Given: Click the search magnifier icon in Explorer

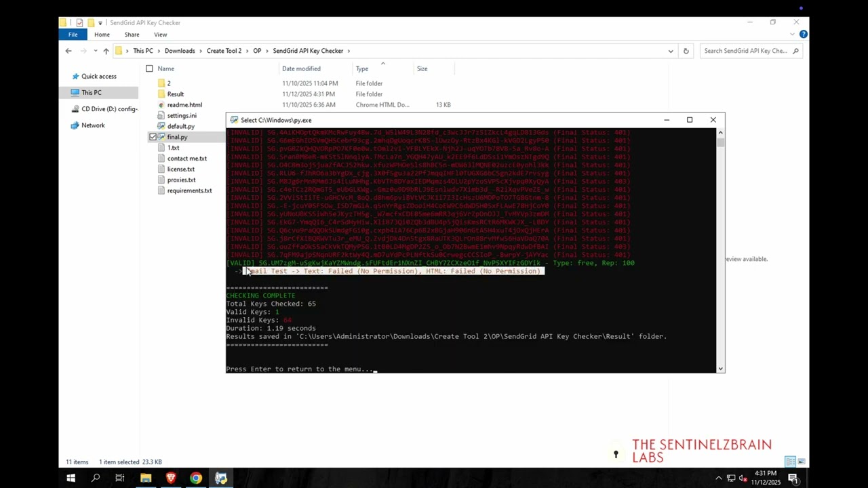Looking at the screenshot, I should [x=796, y=51].
